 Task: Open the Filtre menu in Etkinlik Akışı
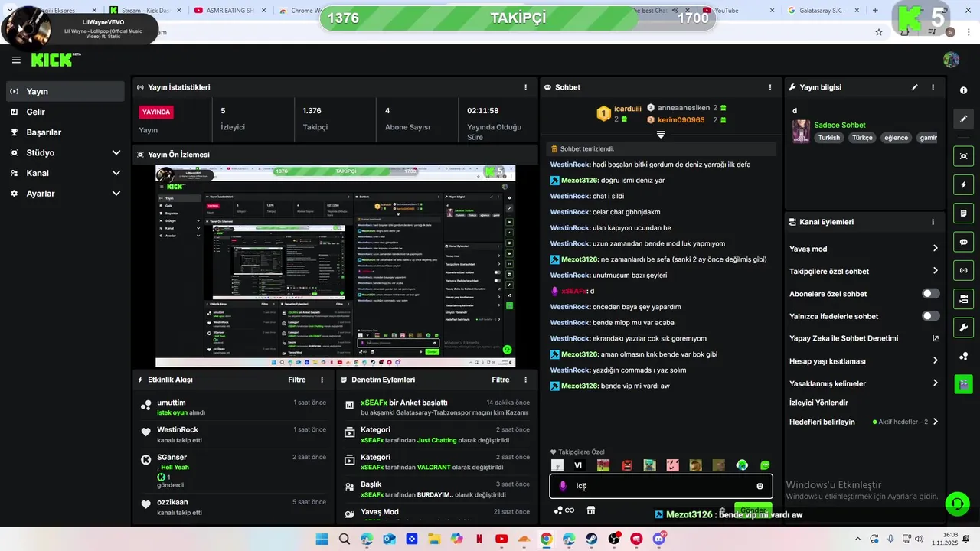(297, 380)
